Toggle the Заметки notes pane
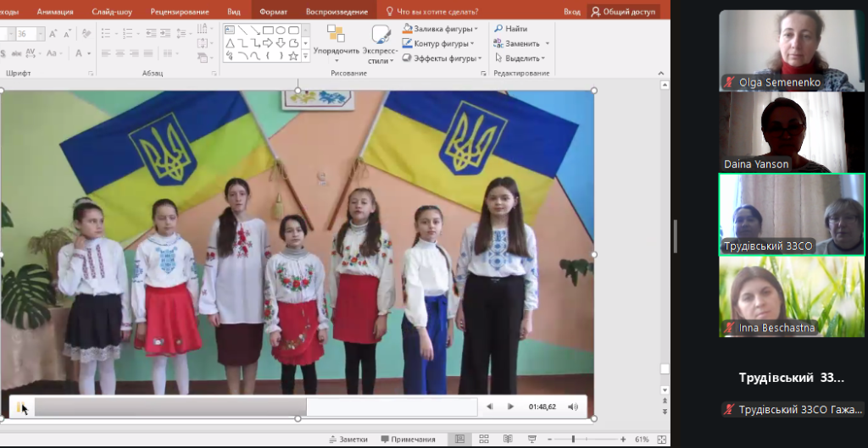Screen dimensions: 868x448 click(x=348, y=440)
